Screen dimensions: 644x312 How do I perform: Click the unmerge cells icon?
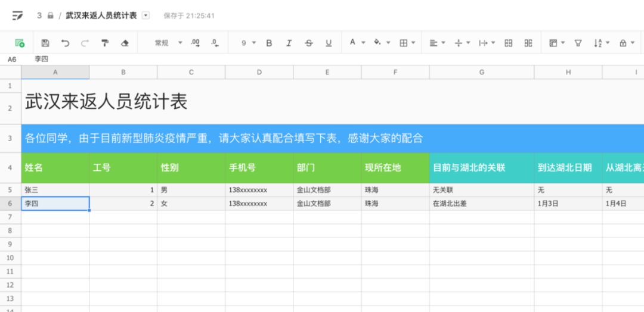pos(528,43)
